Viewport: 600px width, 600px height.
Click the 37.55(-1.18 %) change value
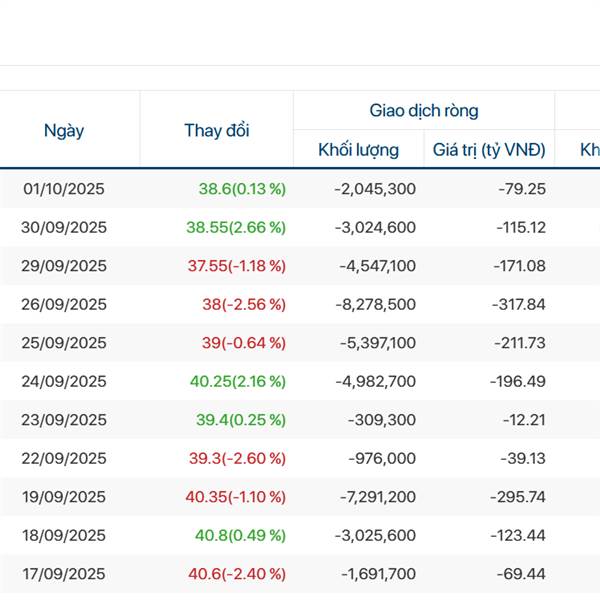(x=236, y=265)
